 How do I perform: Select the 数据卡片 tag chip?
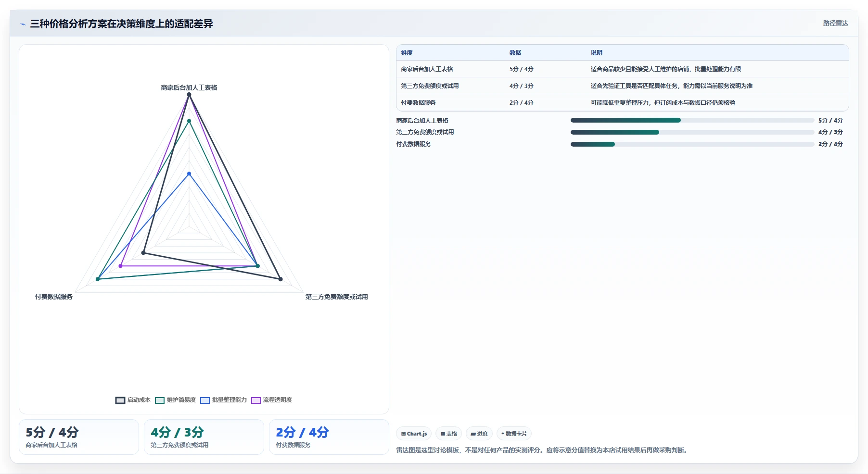(x=514, y=434)
